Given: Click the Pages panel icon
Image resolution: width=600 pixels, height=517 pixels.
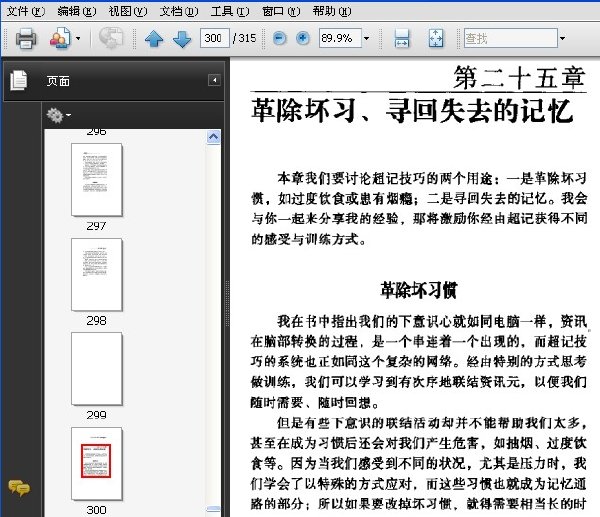Looking at the screenshot, I should pyautogui.click(x=18, y=81).
